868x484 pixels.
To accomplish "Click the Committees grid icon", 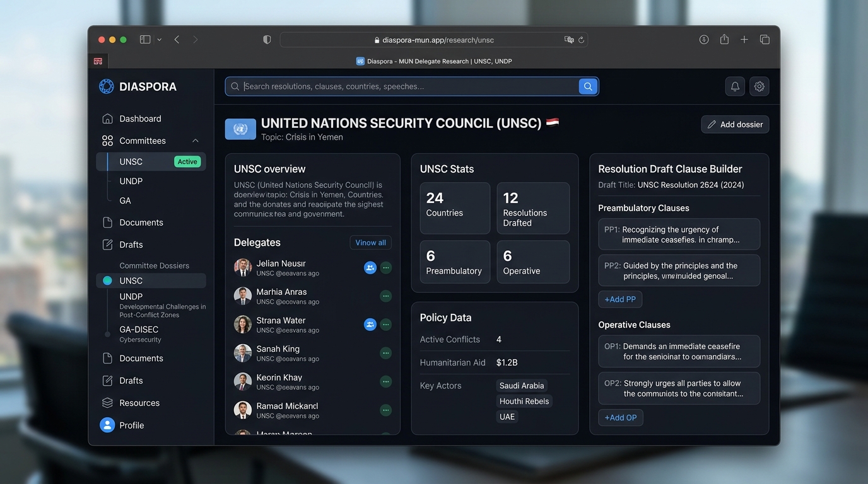I will click(x=107, y=141).
